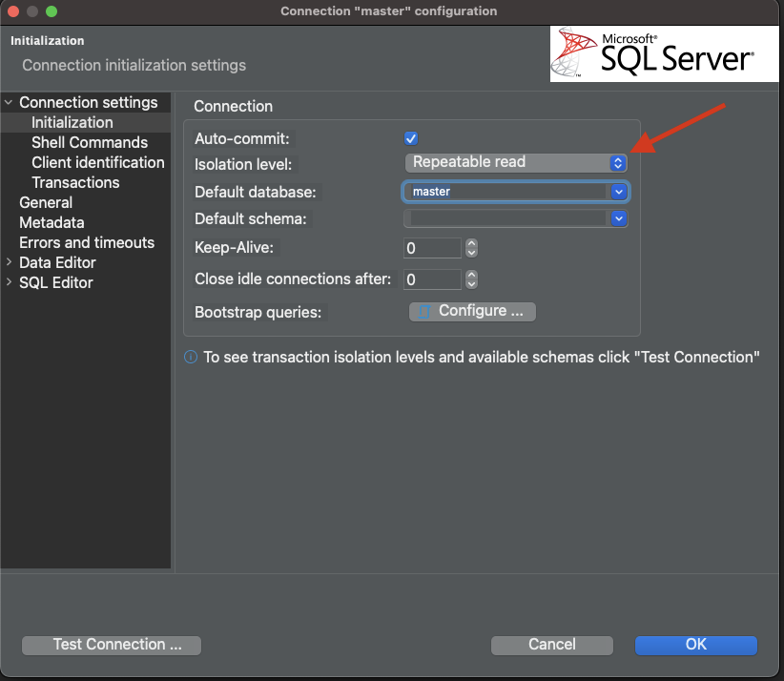Click inside the Default database field
Viewport: 784px width, 681px height.
(x=496, y=192)
